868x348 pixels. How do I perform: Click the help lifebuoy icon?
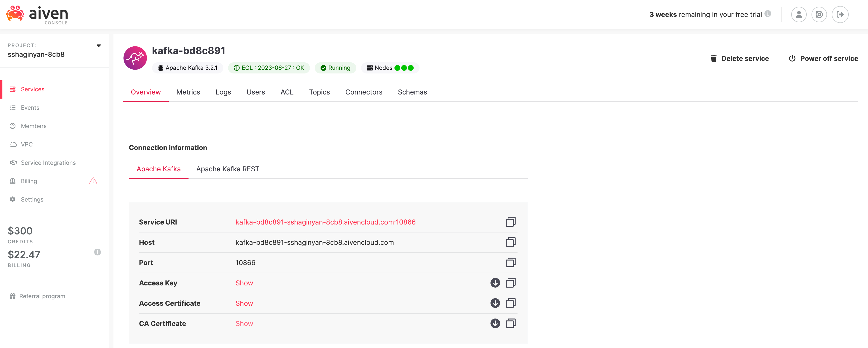(819, 14)
